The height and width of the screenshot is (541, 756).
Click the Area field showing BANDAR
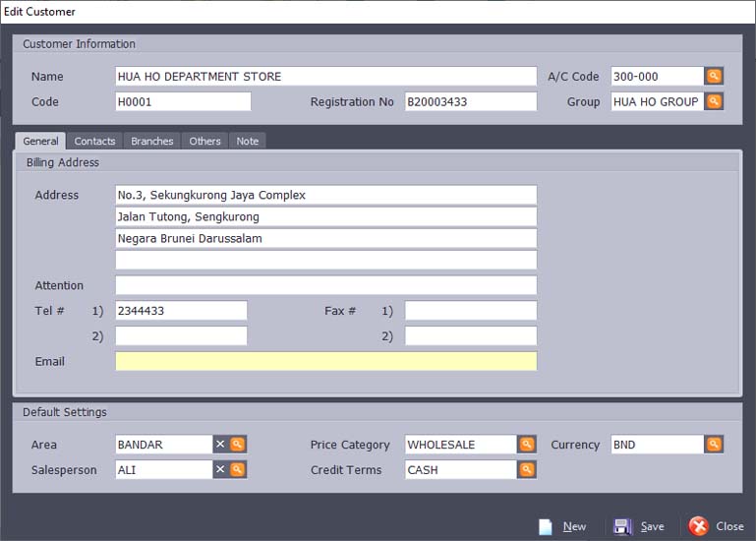pyautogui.click(x=164, y=445)
